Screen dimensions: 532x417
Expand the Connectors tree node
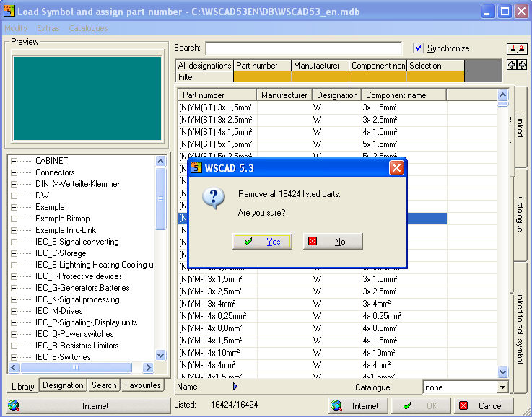point(14,172)
